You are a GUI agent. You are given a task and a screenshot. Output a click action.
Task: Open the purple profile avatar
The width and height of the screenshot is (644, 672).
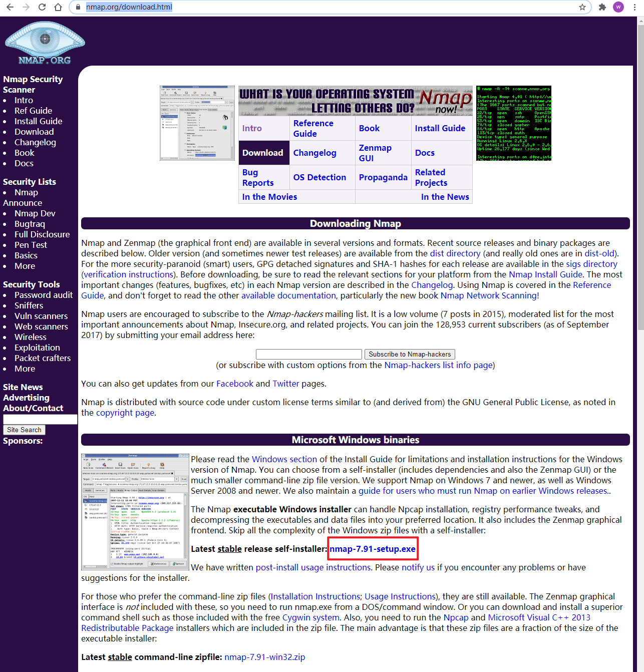(x=618, y=7)
